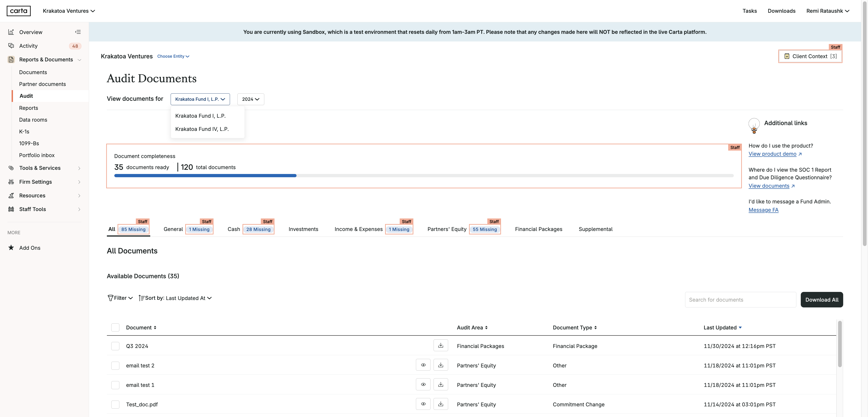Image resolution: width=868 pixels, height=417 pixels.
Task: Switch to the Cash tab
Action: tap(233, 229)
